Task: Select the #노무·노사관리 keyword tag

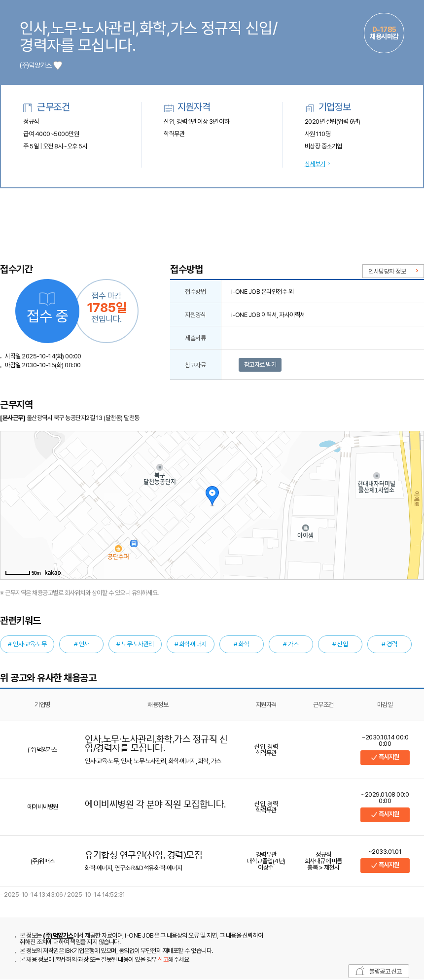Action: coord(135,644)
